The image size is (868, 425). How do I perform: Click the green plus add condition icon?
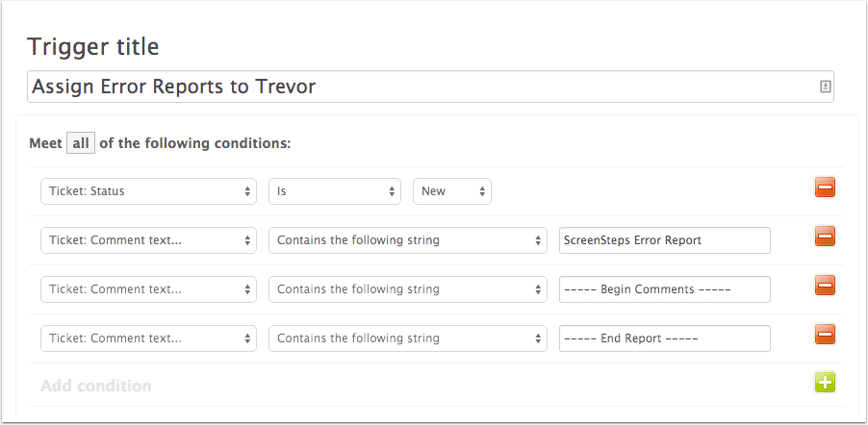click(825, 383)
